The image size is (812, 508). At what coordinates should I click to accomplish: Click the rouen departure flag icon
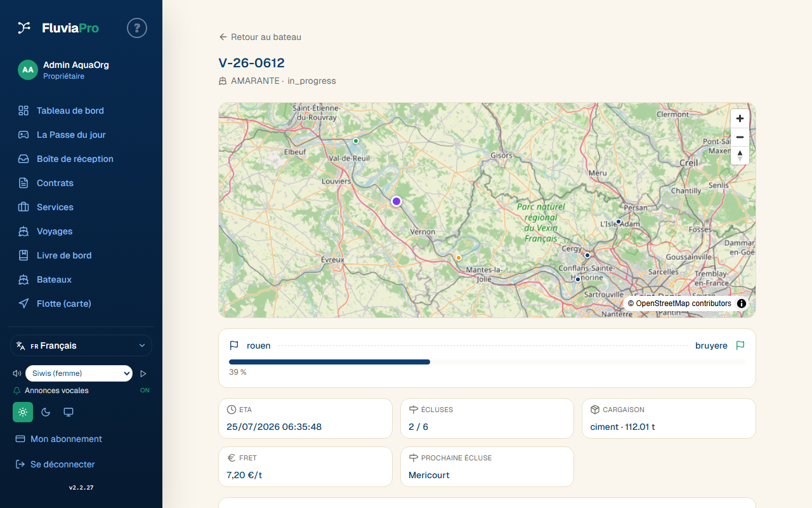point(234,345)
